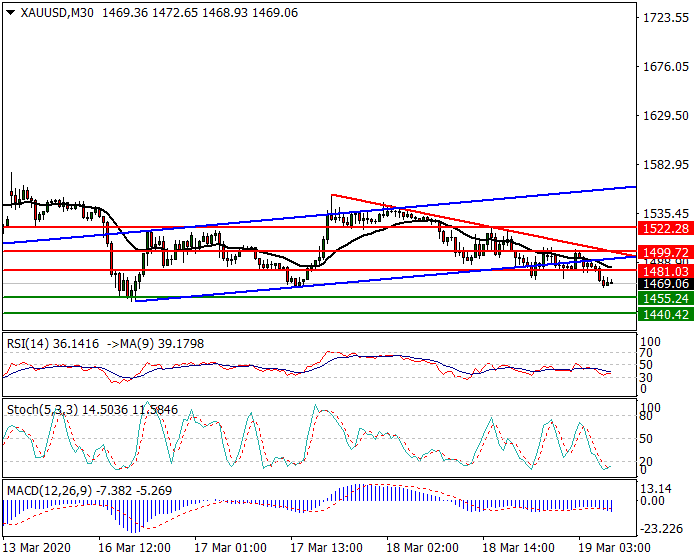Click the XAUUSD,M30 symbol title
Image resolution: width=700 pixels, height=560 pixels.
point(57,13)
